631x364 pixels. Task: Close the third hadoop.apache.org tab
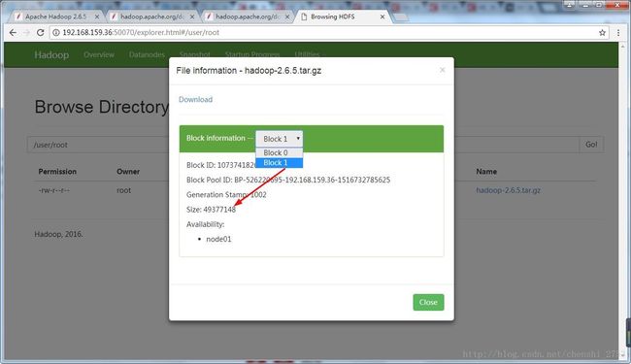(x=287, y=17)
